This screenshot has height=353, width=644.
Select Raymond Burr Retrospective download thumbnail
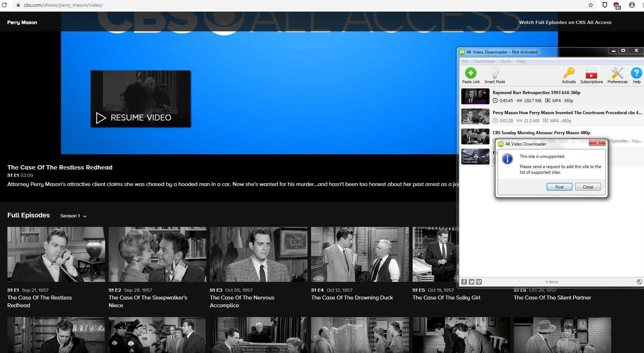click(475, 96)
